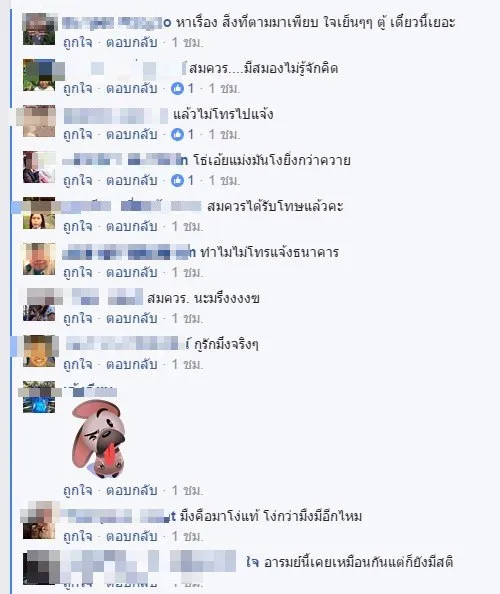This screenshot has width=500, height=594.
Task: Click ตอบกลับ under มึงคือมาโง่แท้ comment
Action: coord(131,536)
